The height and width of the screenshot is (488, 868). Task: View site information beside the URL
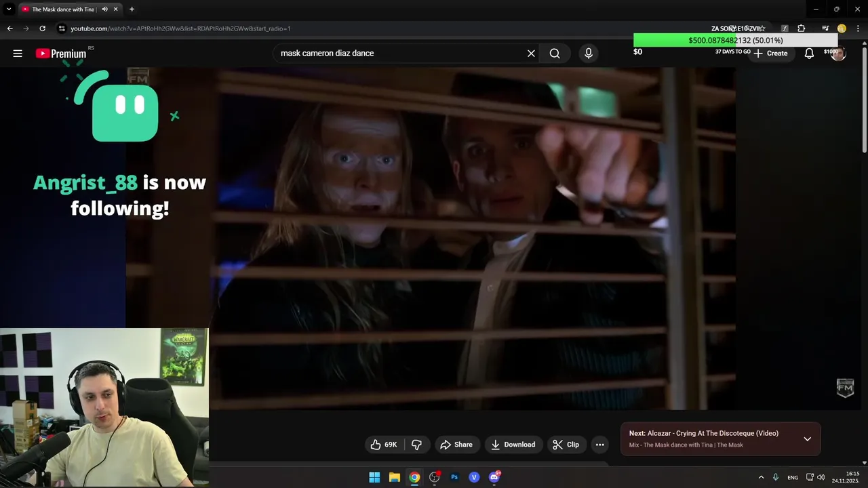coord(62,28)
